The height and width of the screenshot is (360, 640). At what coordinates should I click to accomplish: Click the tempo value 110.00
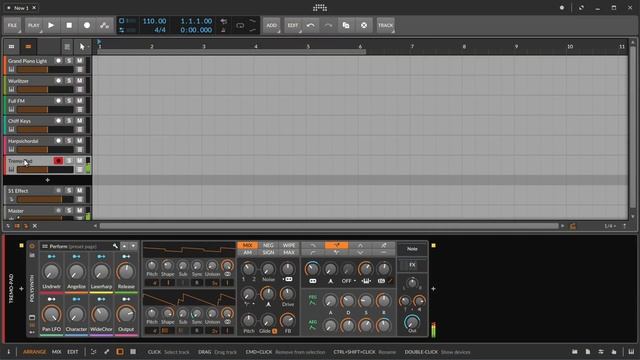click(154, 21)
